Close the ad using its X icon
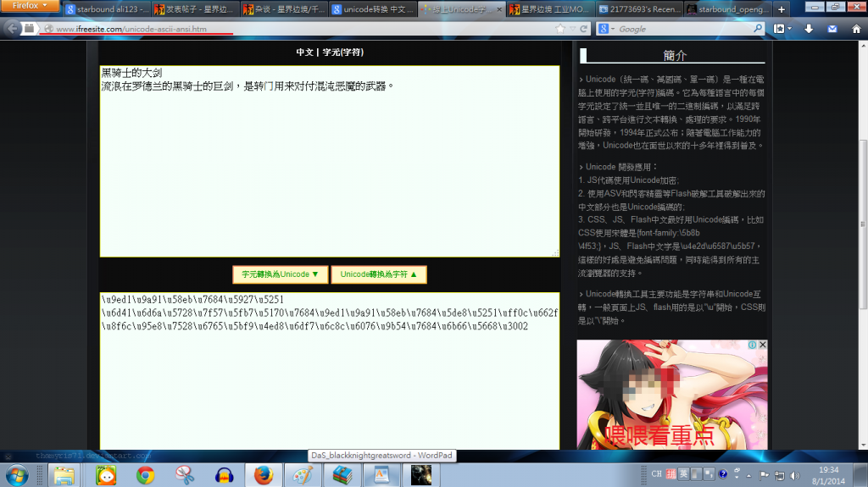Image resolution: width=868 pixels, height=487 pixels. pos(762,345)
